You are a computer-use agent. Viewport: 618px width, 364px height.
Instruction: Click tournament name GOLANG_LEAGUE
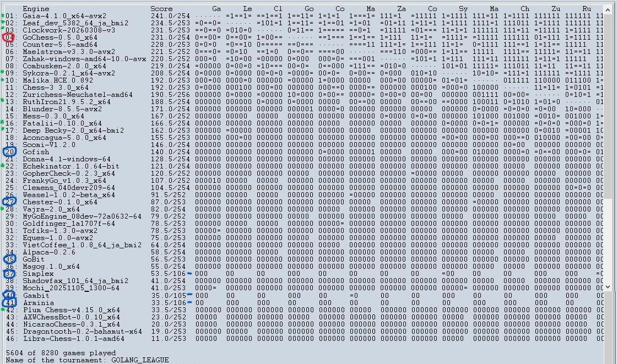click(x=140, y=360)
